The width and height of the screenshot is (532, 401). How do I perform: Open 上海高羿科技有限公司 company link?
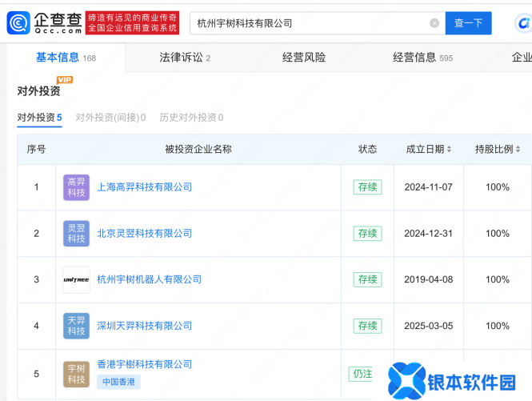(x=144, y=187)
